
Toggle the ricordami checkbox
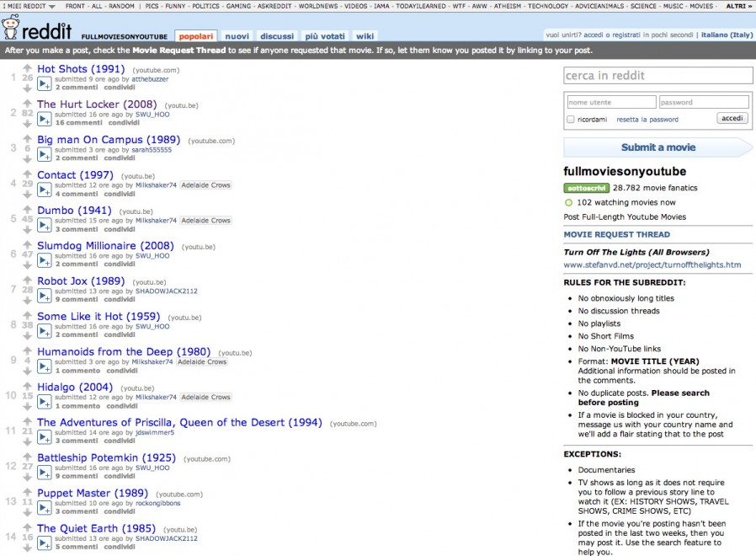tap(571, 120)
